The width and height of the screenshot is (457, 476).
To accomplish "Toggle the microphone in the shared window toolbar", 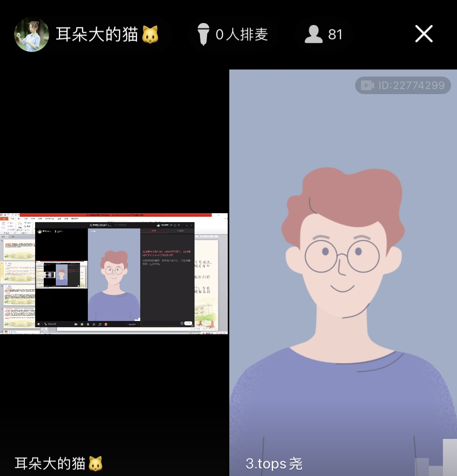I will (88, 324).
